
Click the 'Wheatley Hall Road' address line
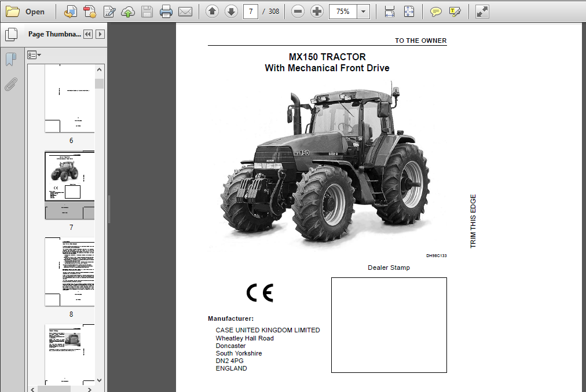point(244,338)
